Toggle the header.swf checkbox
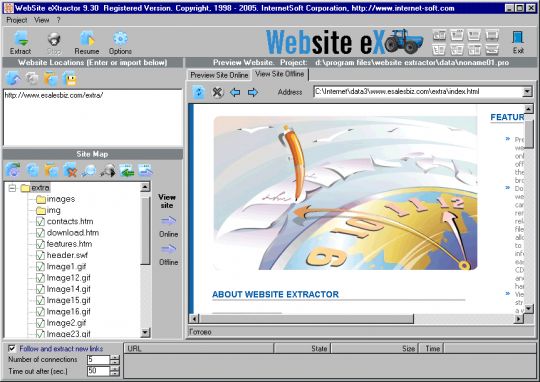Image resolution: width=540 pixels, height=382 pixels. pyautogui.click(x=40, y=256)
